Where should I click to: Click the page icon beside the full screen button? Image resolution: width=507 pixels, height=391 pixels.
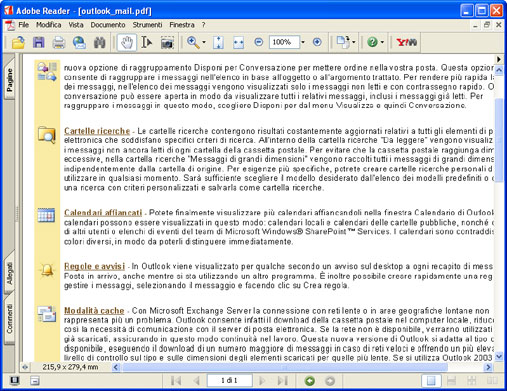point(35,380)
